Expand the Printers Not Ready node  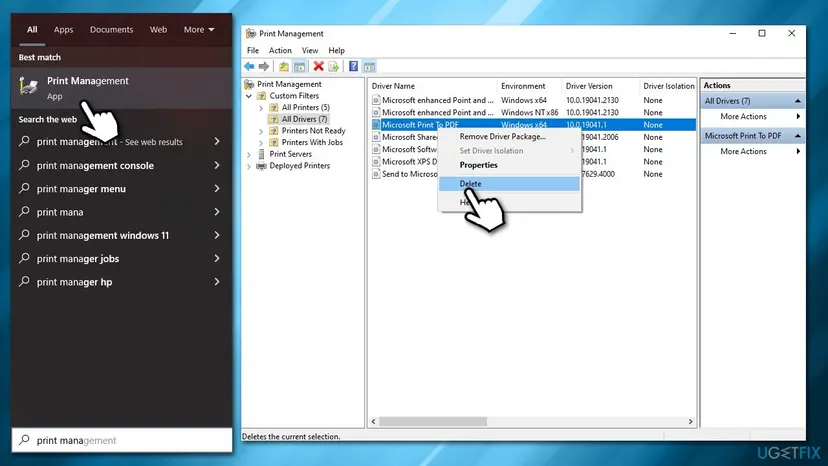click(261, 131)
